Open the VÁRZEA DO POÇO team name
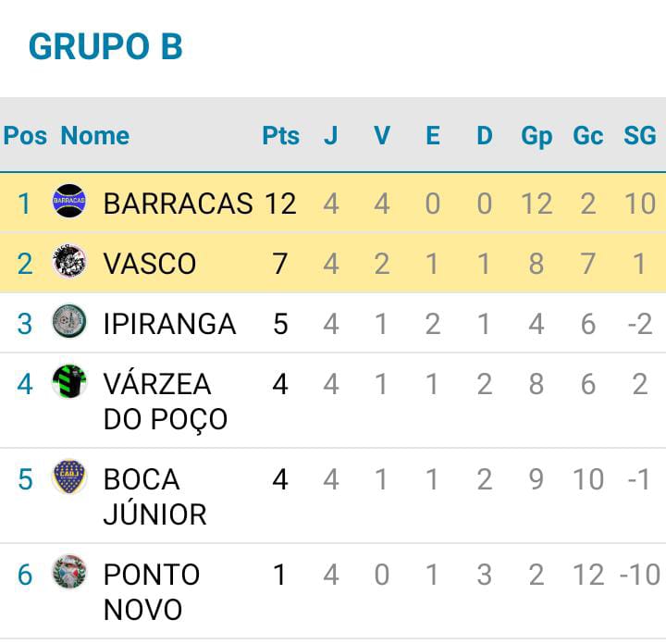 (x=166, y=402)
